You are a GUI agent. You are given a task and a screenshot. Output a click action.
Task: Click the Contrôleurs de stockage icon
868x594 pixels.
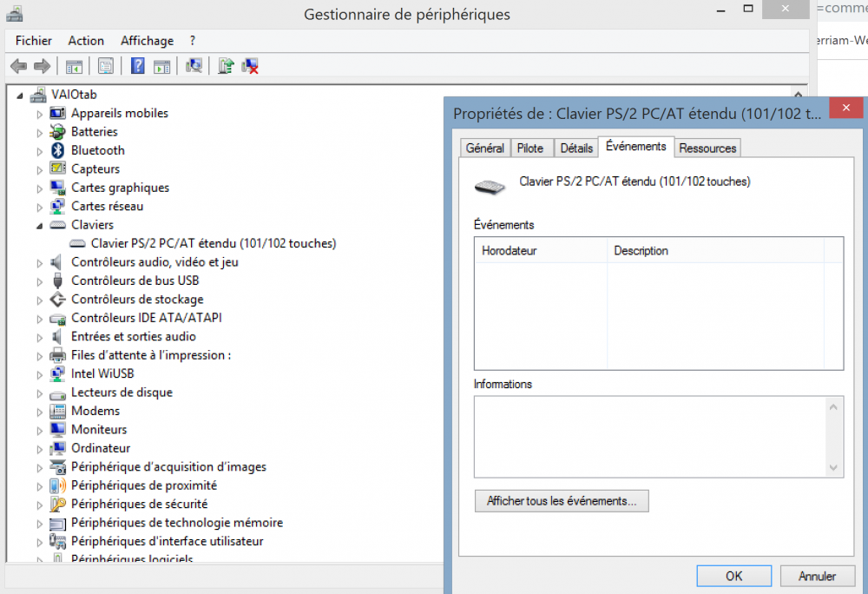click(x=57, y=300)
